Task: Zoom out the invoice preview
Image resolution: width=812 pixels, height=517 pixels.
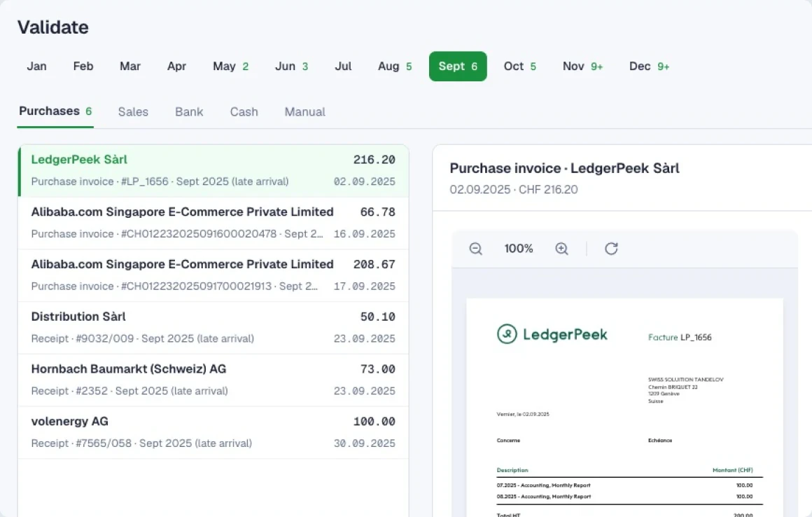Action: tap(475, 249)
